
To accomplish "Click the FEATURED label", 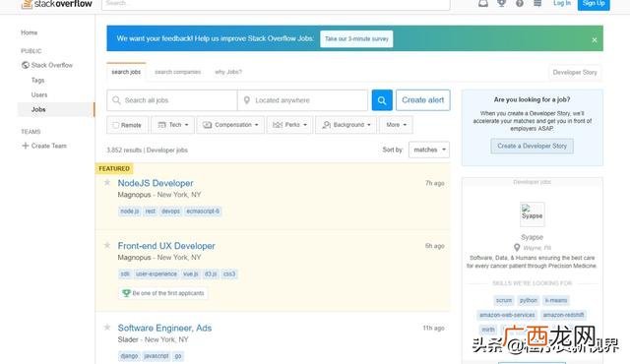I will [114, 168].
